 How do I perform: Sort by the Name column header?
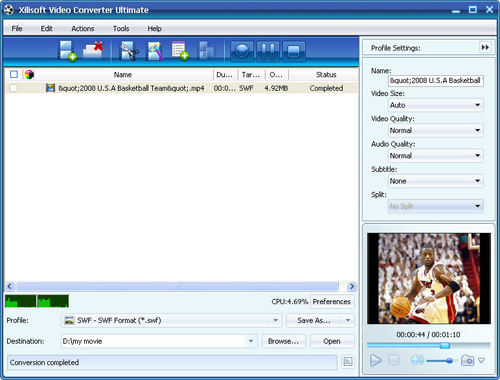pyautogui.click(x=123, y=74)
